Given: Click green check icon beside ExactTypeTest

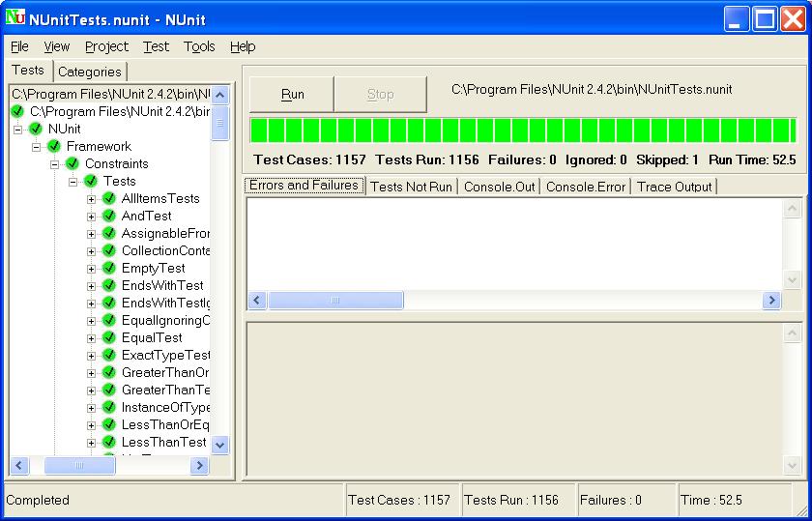Looking at the screenshot, I should pos(108,355).
